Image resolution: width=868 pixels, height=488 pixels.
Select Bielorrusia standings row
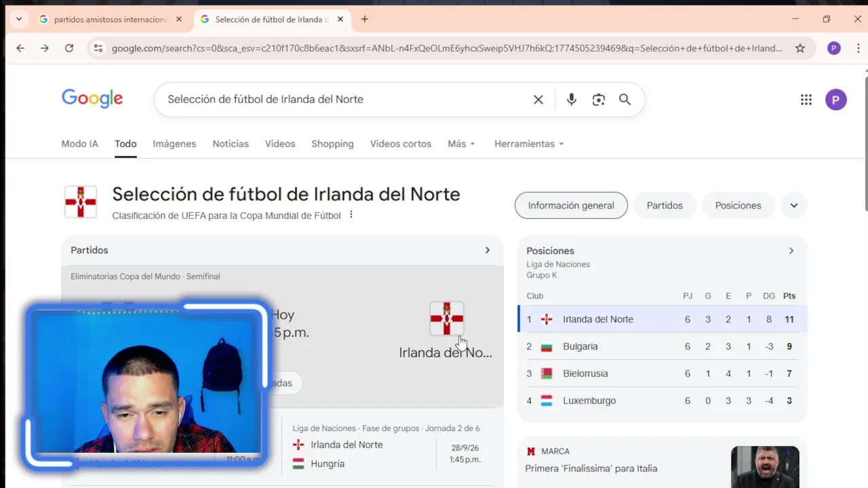point(663,373)
